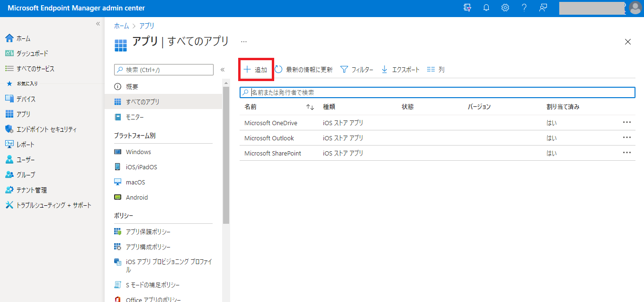Click the バージョン column header
The width and height of the screenshot is (644, 302).
point(479,107)
